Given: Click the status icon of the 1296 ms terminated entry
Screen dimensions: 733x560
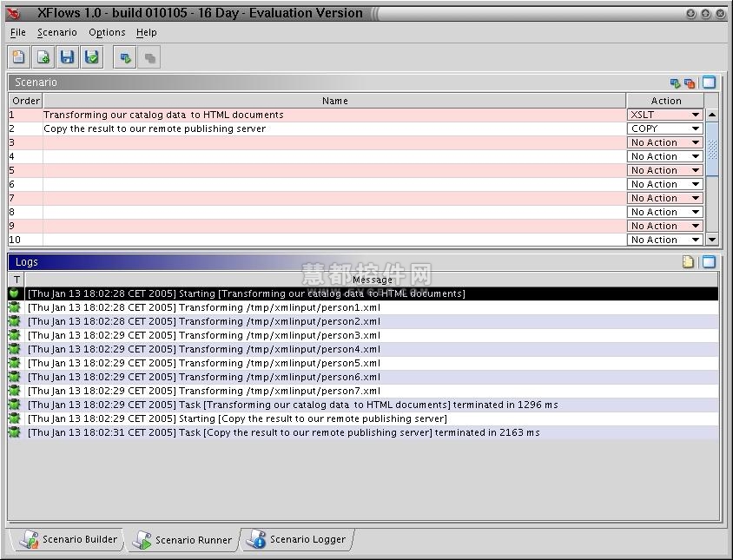Looking at the screenshot, I should click(14, 405).
